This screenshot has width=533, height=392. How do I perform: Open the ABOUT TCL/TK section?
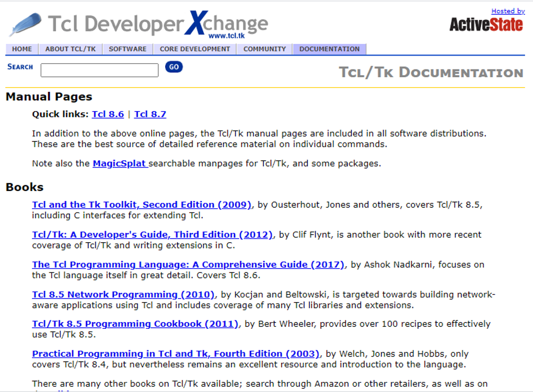click(x=70, y=49)
